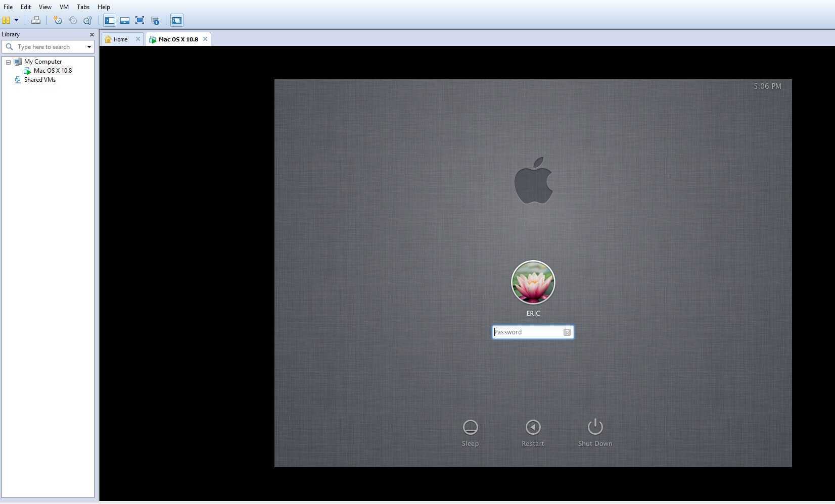Click the Restart button on login screen
835x504 pixels.
pos(533,433)
